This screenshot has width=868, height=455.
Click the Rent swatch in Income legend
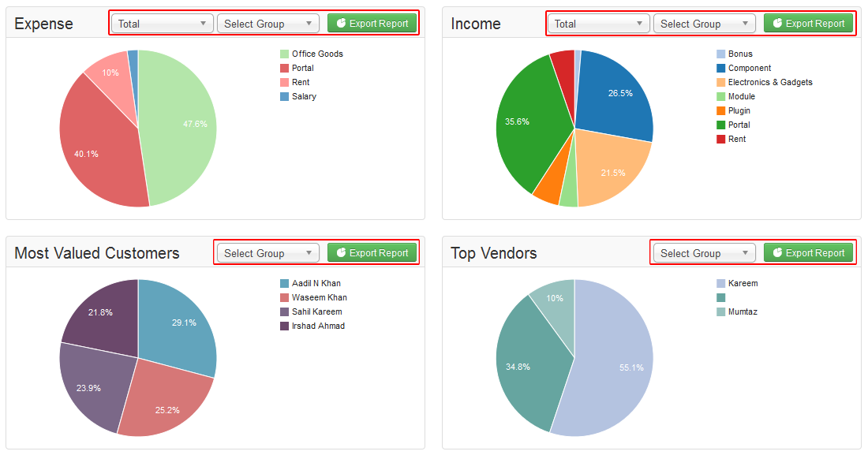click(x=720, y=139)
